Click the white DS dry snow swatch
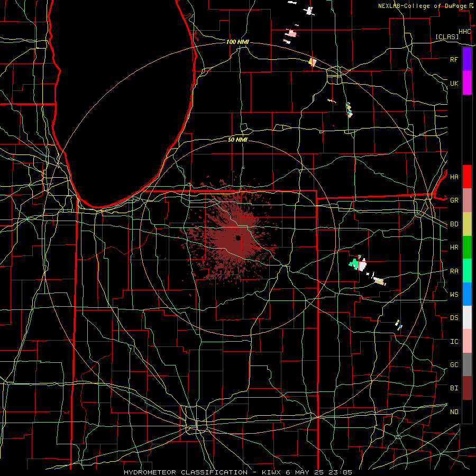This screenshot has width=476, height=476. point(467,317)
